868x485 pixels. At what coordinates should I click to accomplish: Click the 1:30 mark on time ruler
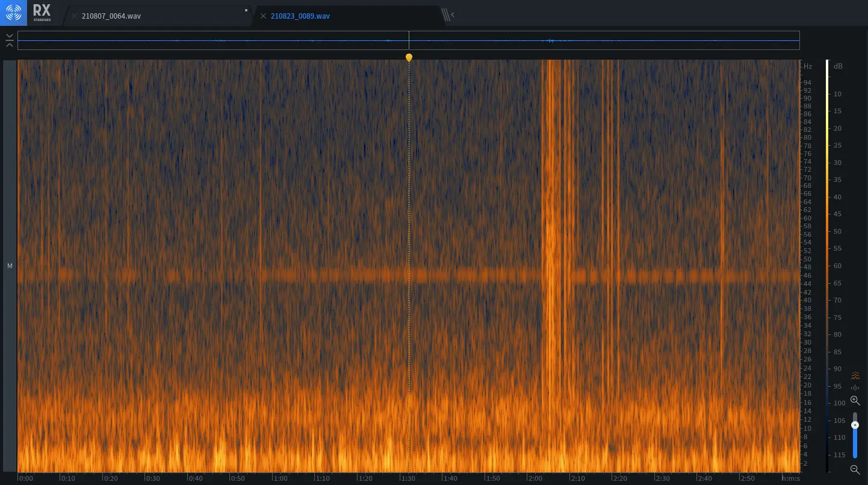tap(408, 478)
